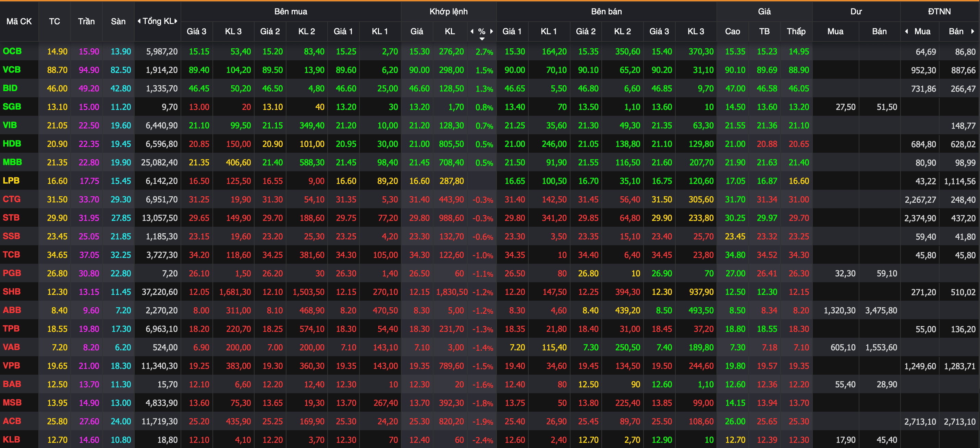Image resolution: width=980 pixels, height=448 pixels.
Task: Open VCB stock symbol
Action: 12,70
